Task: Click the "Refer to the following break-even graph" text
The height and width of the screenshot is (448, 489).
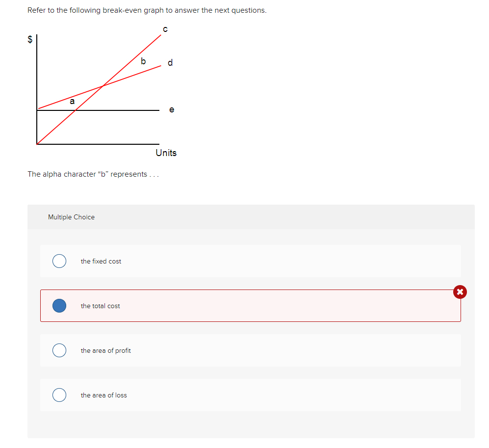Action: 147,10
